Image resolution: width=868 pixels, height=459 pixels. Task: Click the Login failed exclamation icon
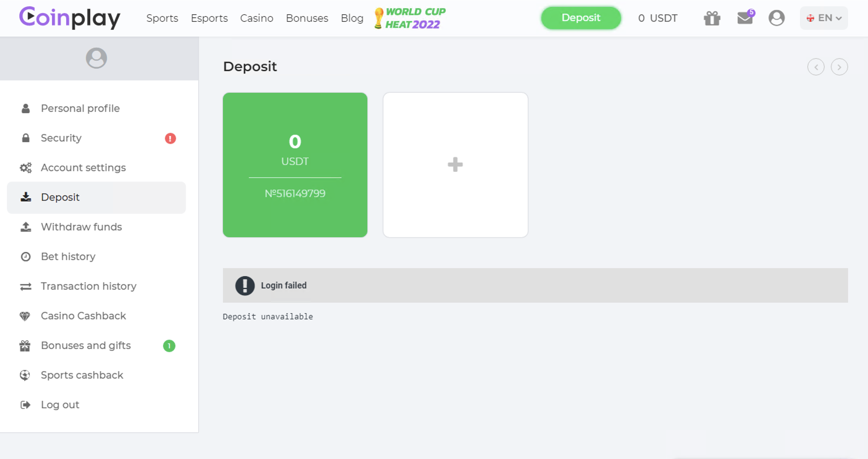tap(245, 286)
